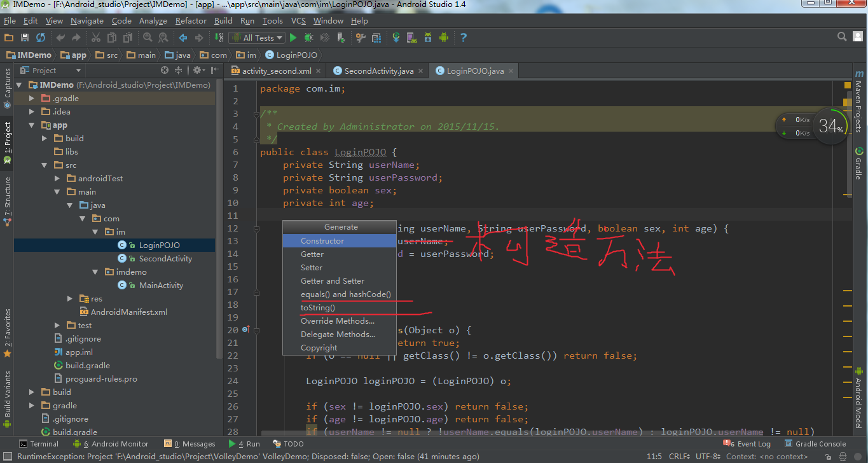Viewport: 868px width, 463px height.
Task: Navigate Forward with the right arrow icon
Action: pos(199,38)
